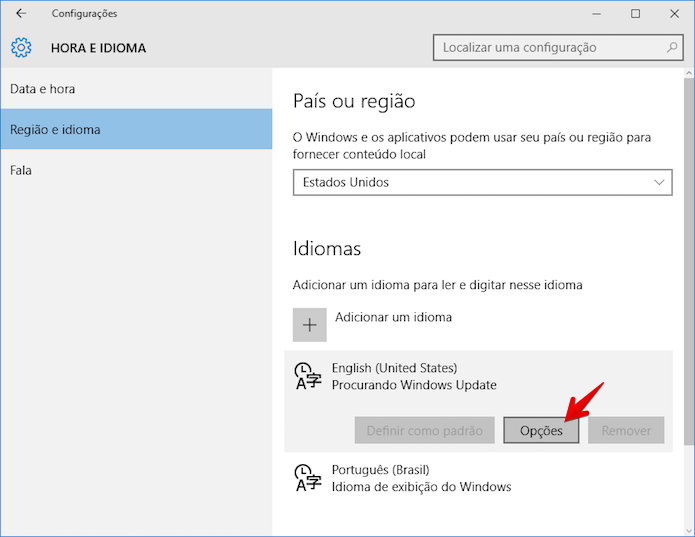The height and width of the screenshot is (537, 695).
Task: Maximize the Configurações window
Action: 635,14
